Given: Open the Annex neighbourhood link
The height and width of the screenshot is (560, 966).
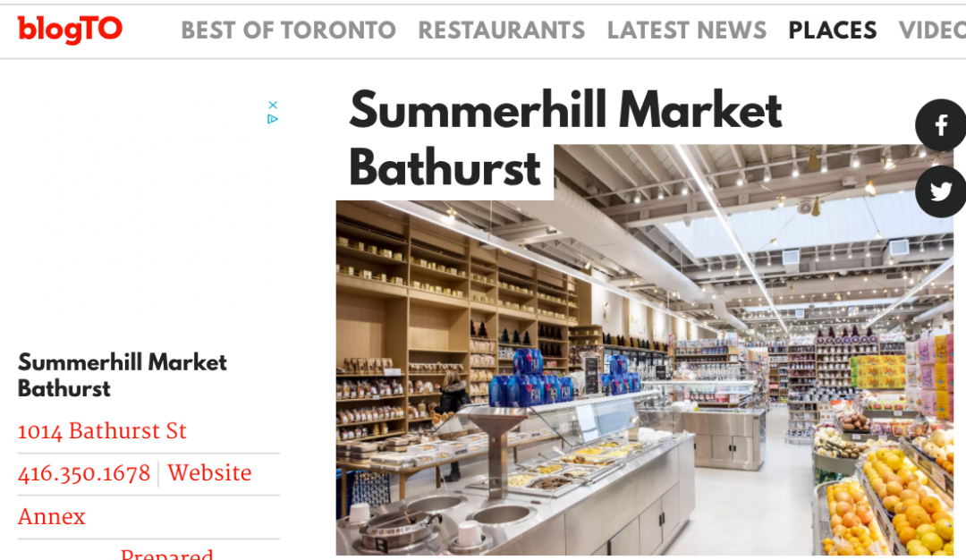Looking at the screenshot, I should pos(51,516).
